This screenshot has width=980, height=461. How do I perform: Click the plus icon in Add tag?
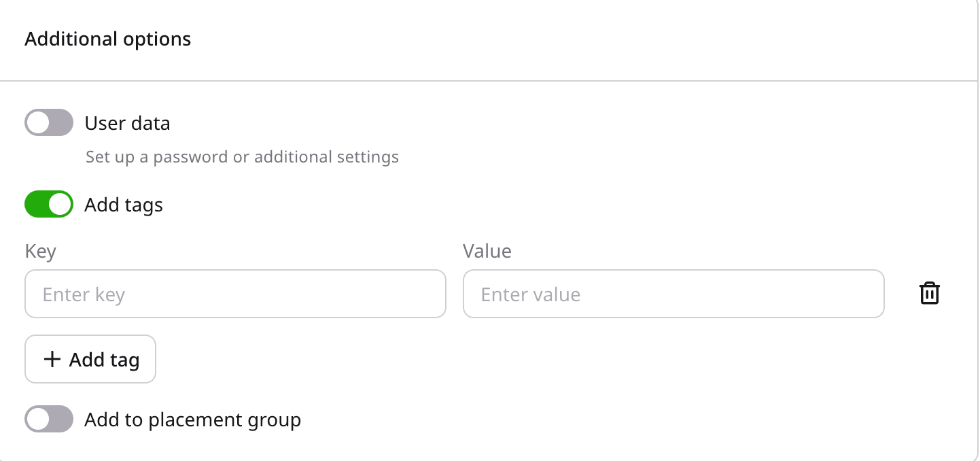(52, 359)
